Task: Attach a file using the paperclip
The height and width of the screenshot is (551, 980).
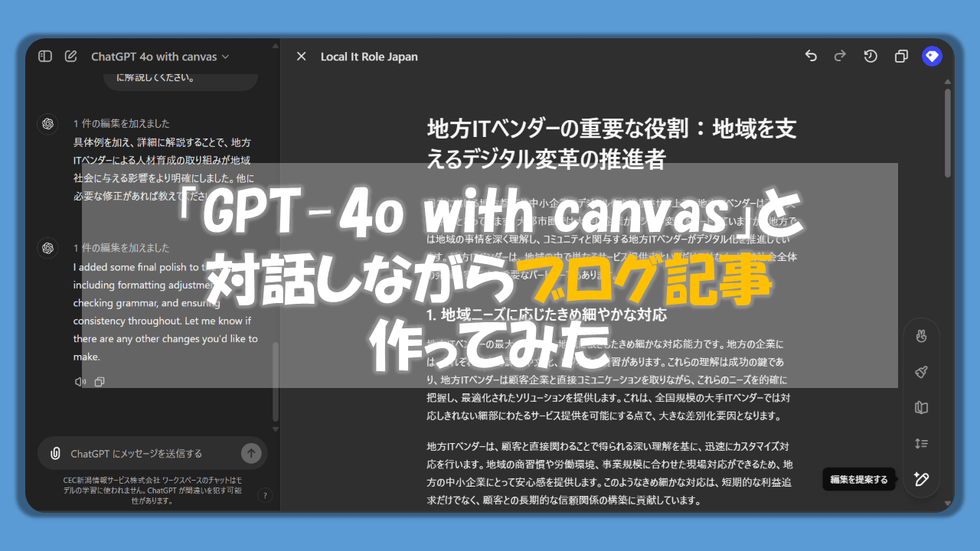Action: (x=55, y=453)
